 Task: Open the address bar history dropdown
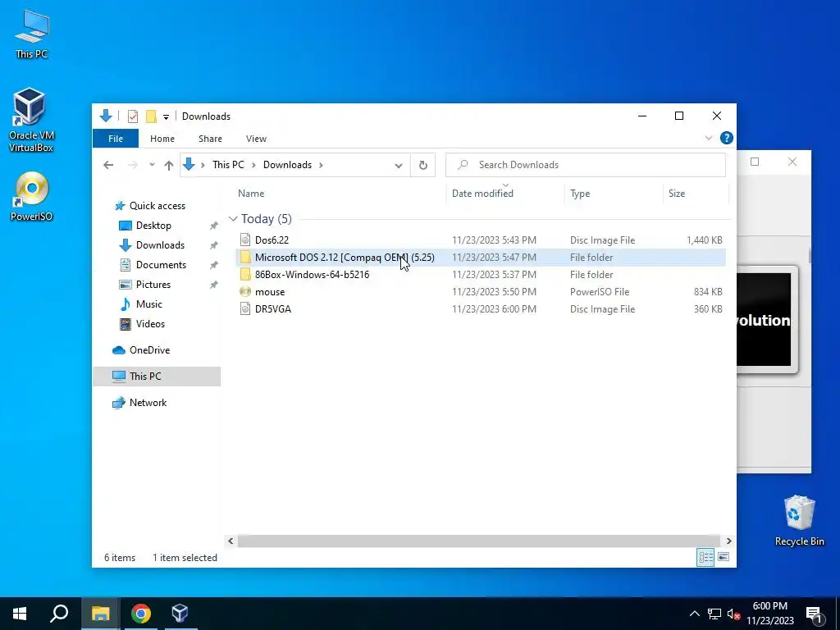[399, 166]
